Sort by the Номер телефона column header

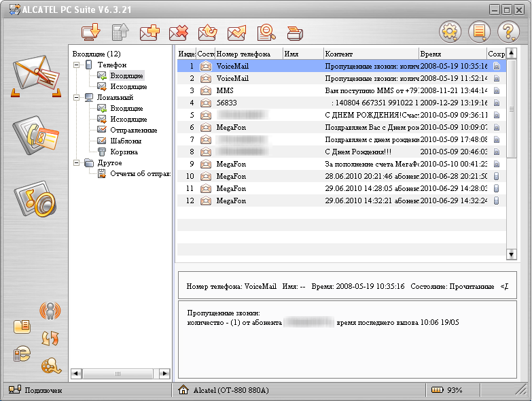coord(249,54)
